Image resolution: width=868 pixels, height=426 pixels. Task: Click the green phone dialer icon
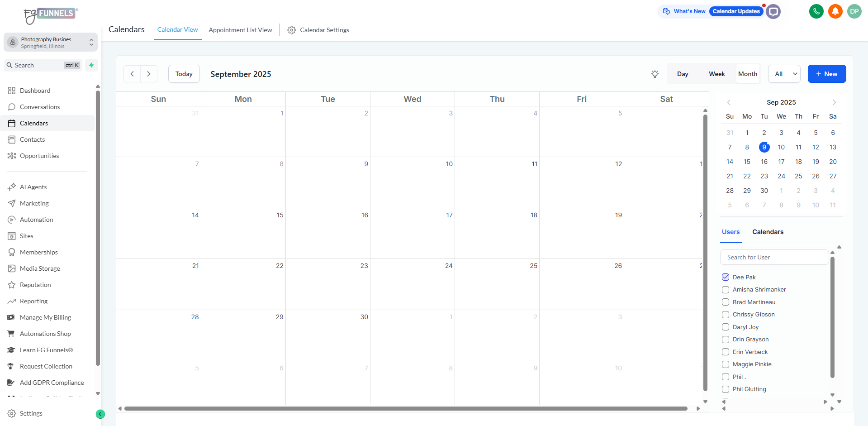coord(816,11)
